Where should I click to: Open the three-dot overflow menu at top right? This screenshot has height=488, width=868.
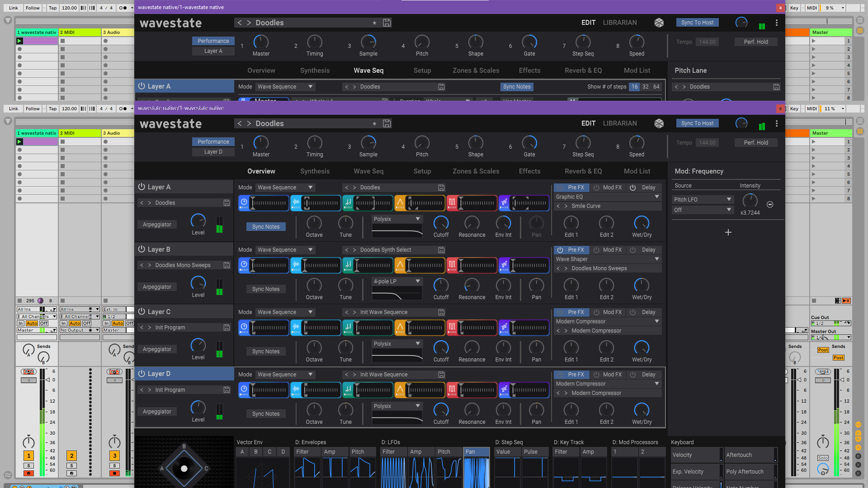click(x=777, y=123)
